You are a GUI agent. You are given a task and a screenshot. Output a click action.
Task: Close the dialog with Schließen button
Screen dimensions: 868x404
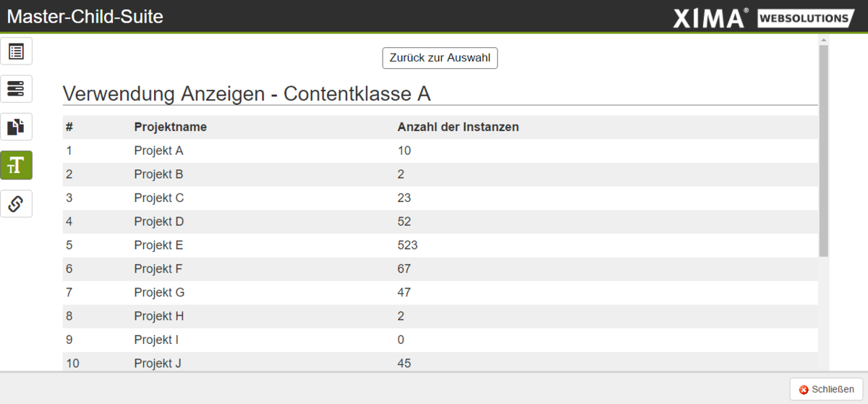coord(827,390)
